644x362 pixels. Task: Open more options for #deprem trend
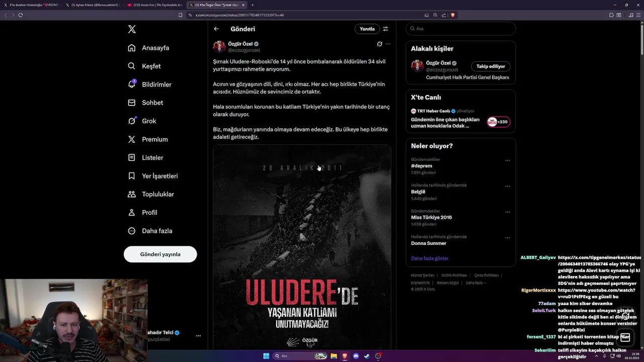pos(507,161)
